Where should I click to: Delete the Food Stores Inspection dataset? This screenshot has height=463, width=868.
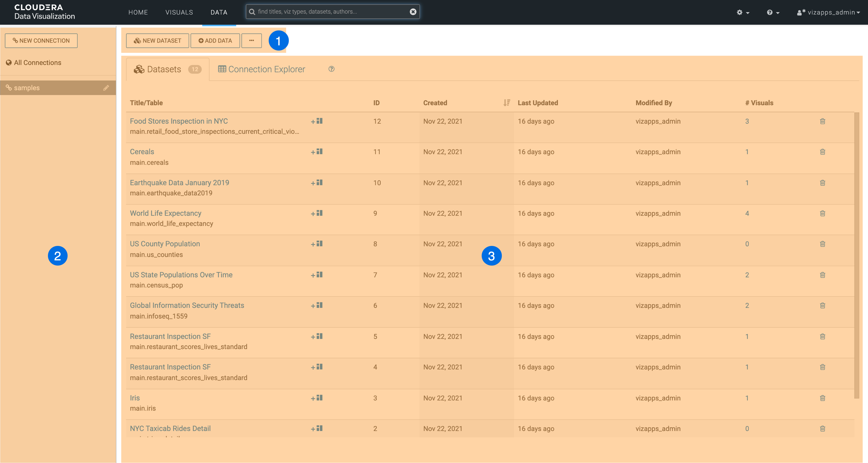click(822, 121)
